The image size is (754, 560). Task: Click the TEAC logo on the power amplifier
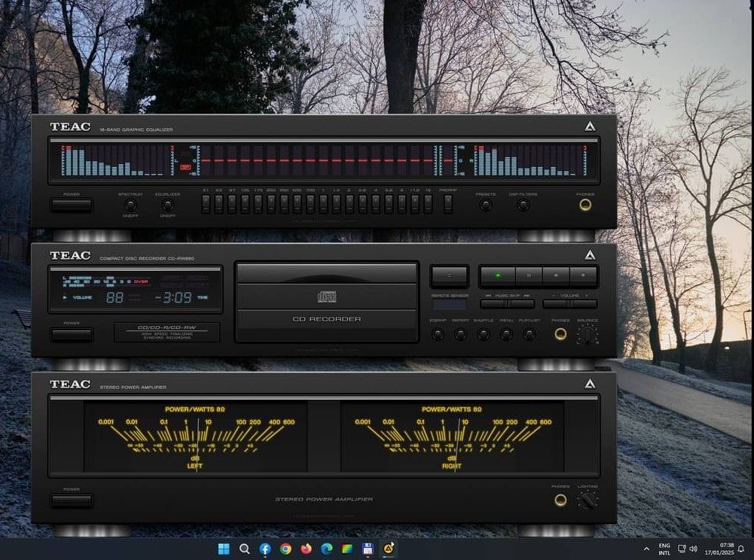(70, 384)
